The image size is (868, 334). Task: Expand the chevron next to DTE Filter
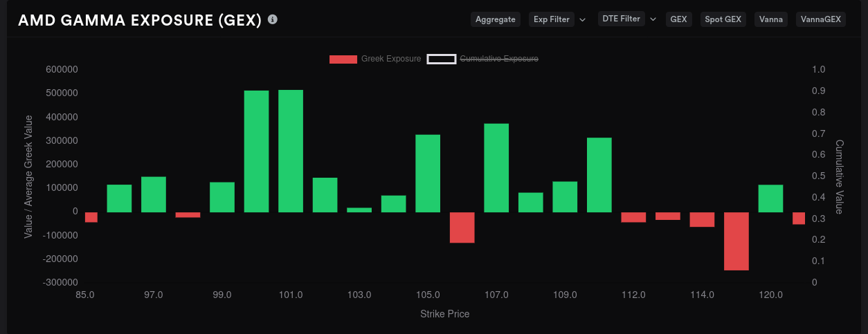click(652, 19)
